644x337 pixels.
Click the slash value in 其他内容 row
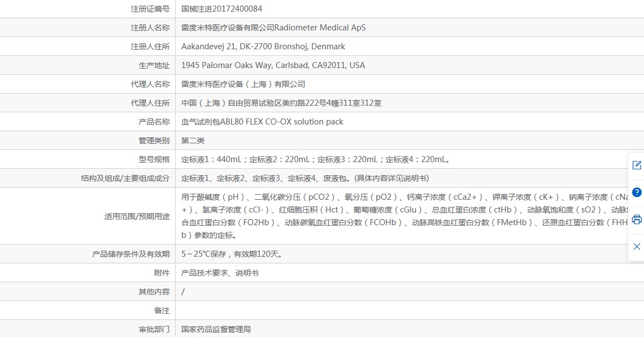pos(183,292)
